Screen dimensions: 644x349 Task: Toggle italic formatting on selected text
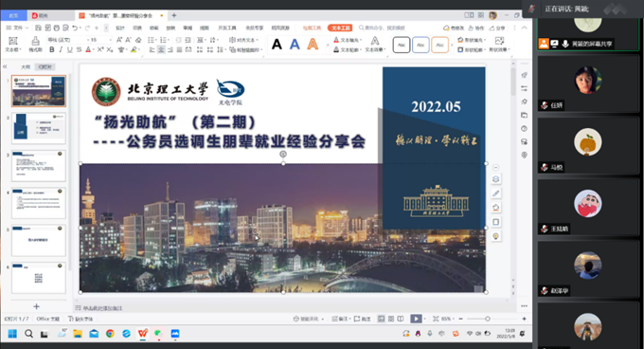click(61, 49)
